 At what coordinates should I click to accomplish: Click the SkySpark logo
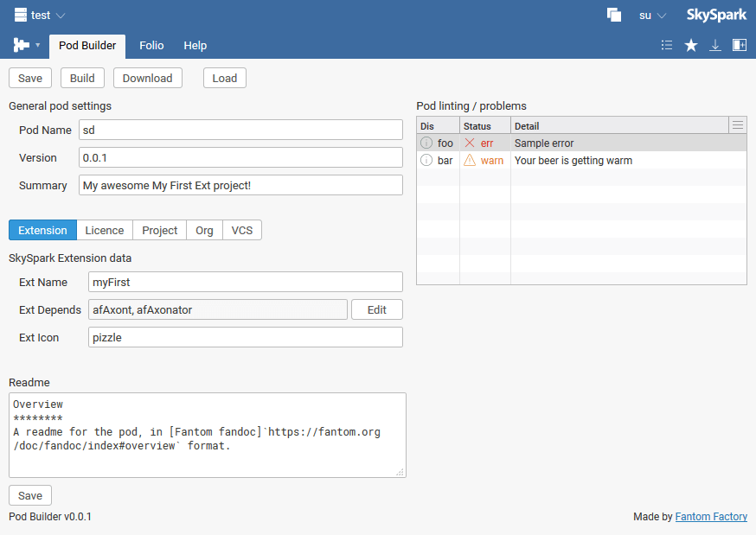tap(716, 15)
